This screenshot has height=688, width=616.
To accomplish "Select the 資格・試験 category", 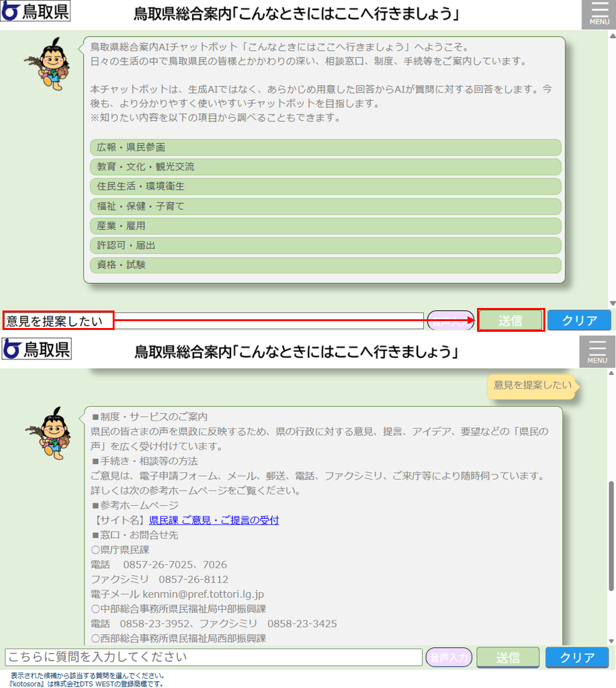I will click(x=325, y=265).
